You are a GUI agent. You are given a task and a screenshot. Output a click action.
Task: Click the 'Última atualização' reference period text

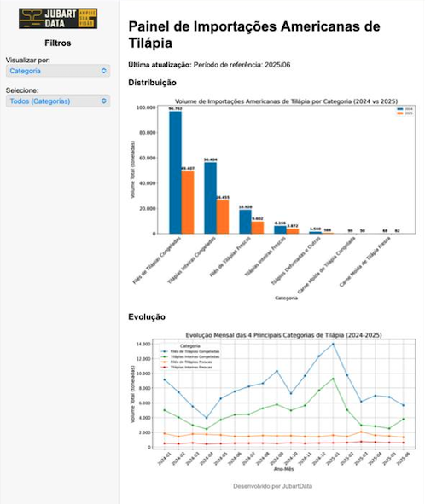[209, 65]
